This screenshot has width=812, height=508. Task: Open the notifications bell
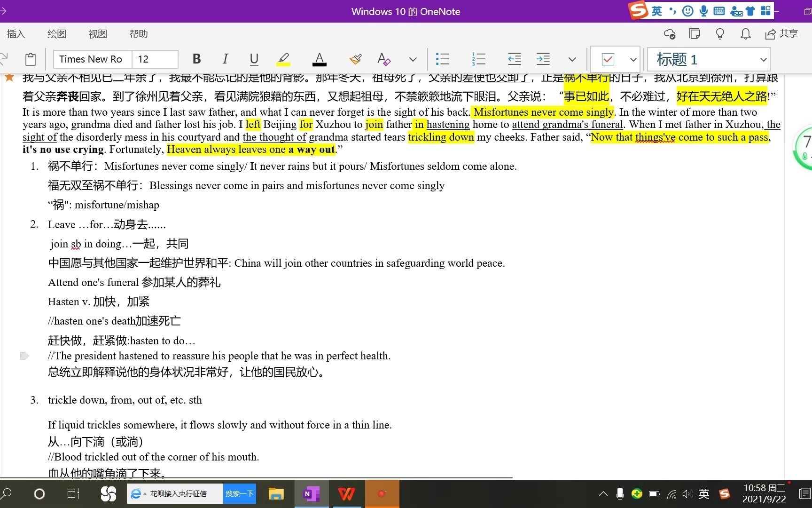click(745, 34)
